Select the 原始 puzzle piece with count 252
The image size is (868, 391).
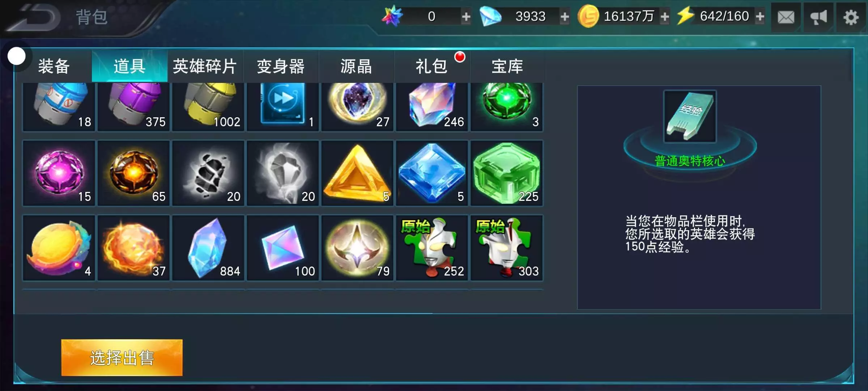432,248
